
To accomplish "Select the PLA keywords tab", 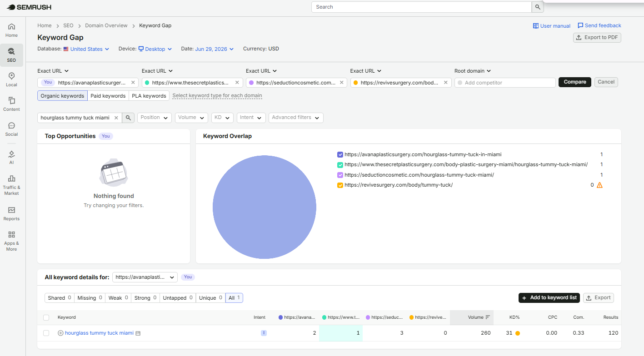I will [149, 96].
